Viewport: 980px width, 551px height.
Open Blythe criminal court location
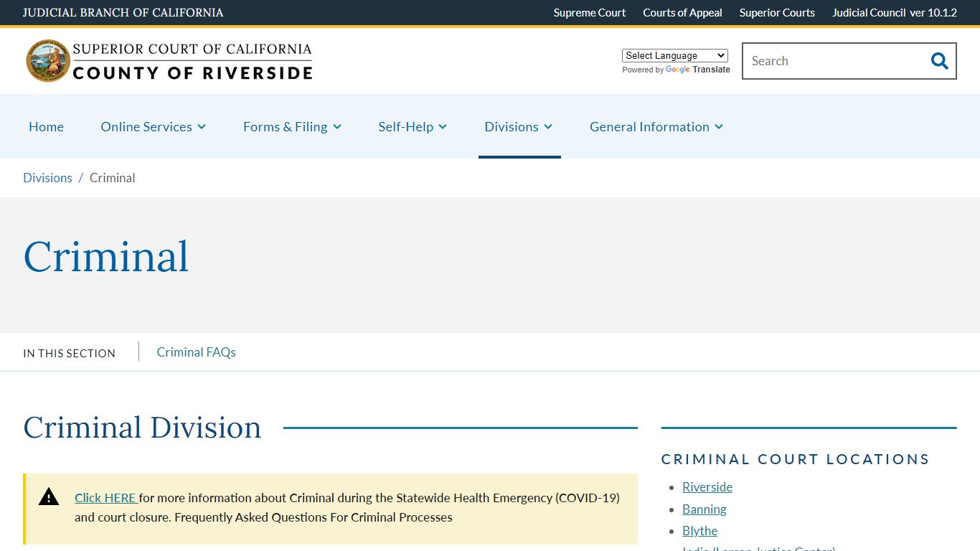[700, 531]
